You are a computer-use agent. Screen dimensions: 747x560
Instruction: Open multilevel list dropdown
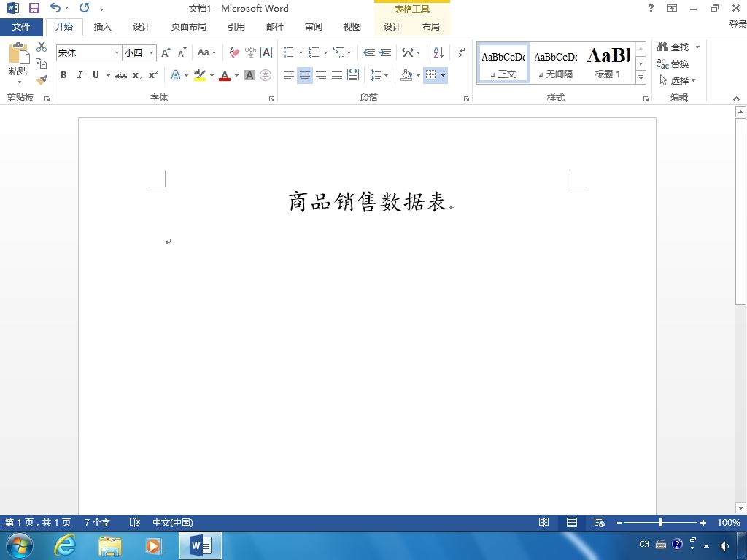pos(349,52)
